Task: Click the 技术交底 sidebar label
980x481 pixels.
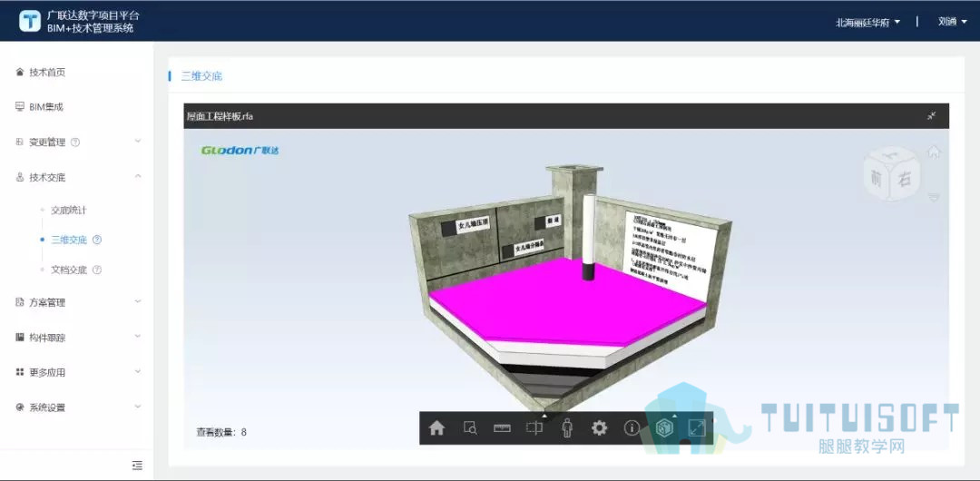Action: pyautogui.click(x=47, y=178)
